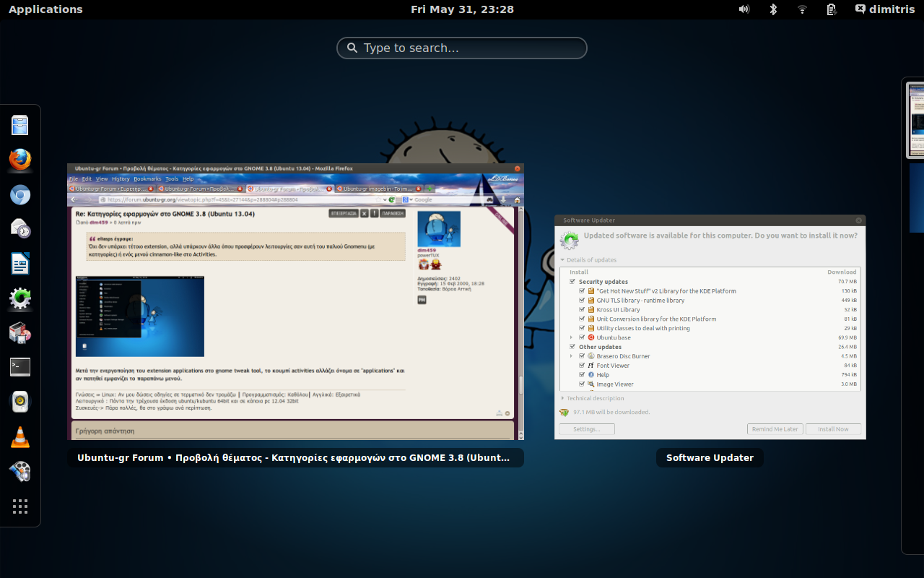Uncheck the Security updates checkbox
Screen dimensions: 924x578
click(572, 282)
